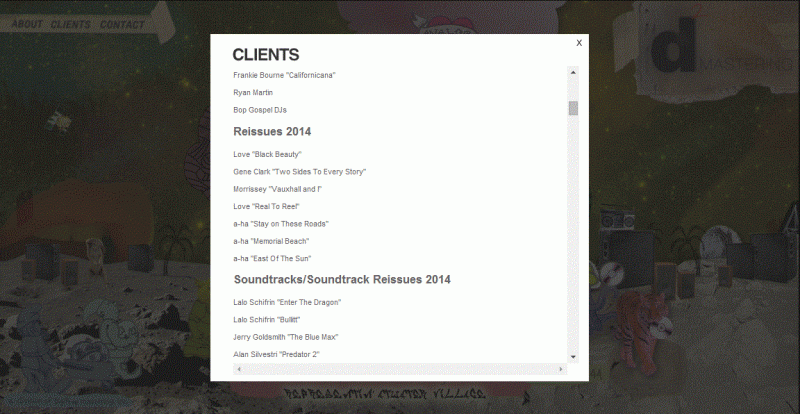This screenshot has width=800, height=414.
Task: Select Alan Silvestri "Predator 2" entry
Action: (x=276, y=354)
